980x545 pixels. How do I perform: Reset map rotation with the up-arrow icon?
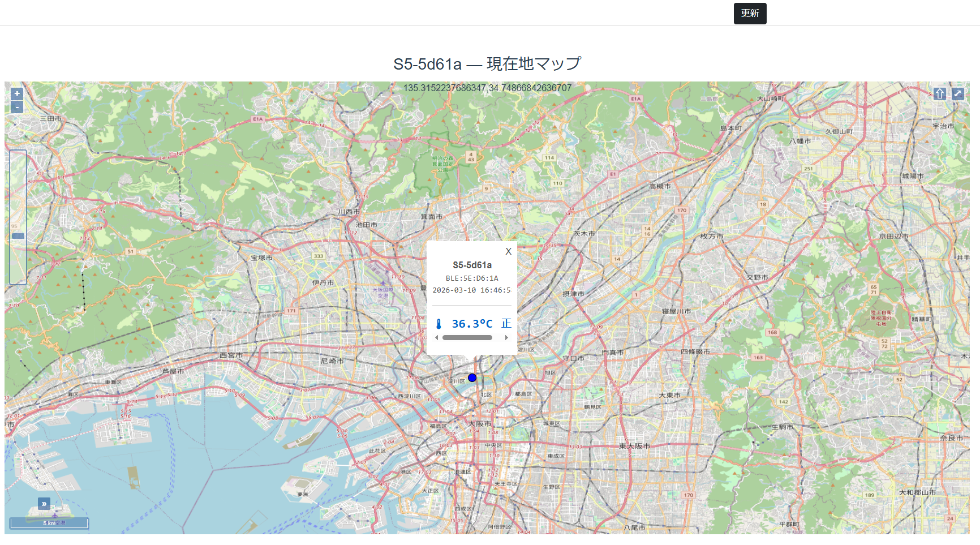coord(940,94)
